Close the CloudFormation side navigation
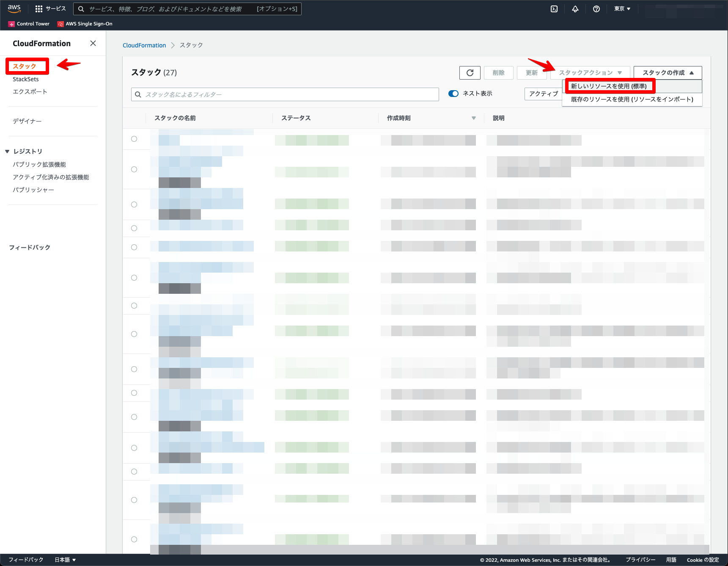This screenshot has height=566, width=728. (x=93, y=43)
